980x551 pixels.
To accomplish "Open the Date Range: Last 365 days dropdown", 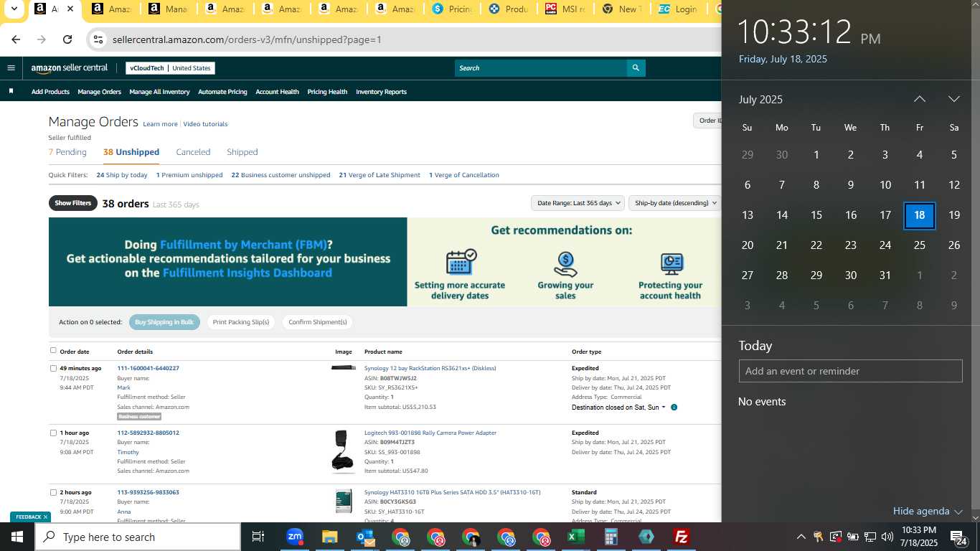I will (x=578, y=203).
